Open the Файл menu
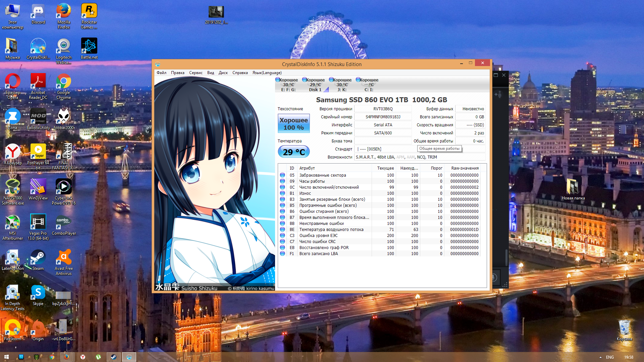 [x=161, y=73]
